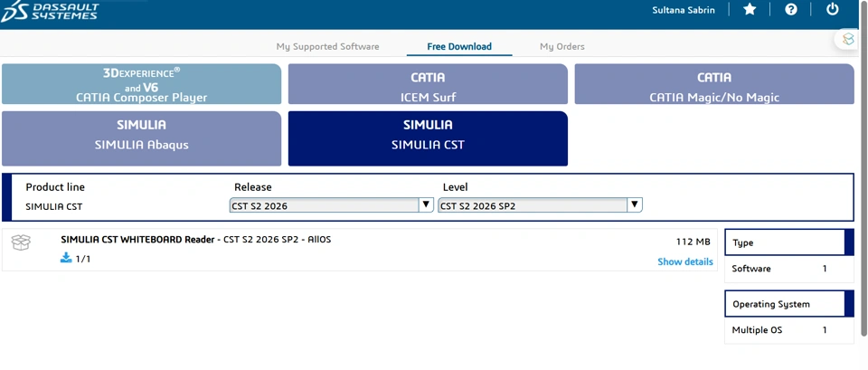Click the 1/1 download count
This screenshot has height=370, width=868.
pyautogui.click(x=82, y=259)
